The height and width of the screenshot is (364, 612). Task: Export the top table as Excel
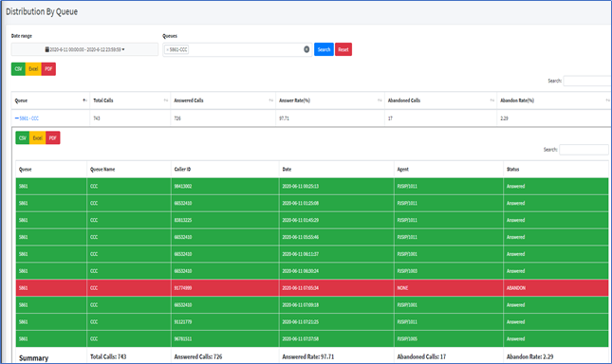click(33, 69)
